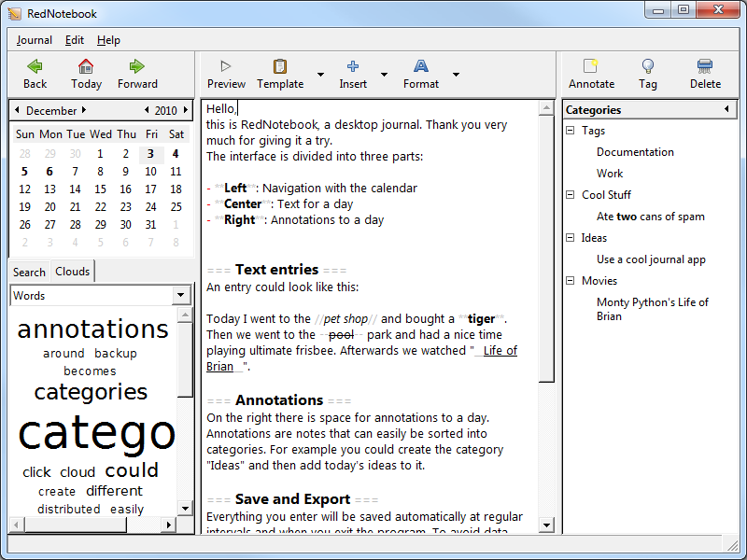Click the 'Save and Export' heading text

coord(292,499)
